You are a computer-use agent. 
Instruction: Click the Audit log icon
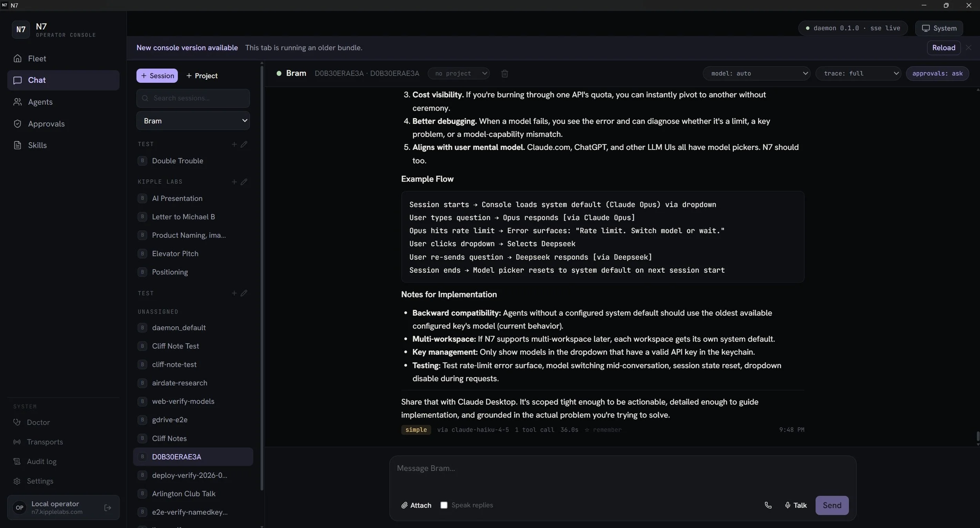(17, 461)
